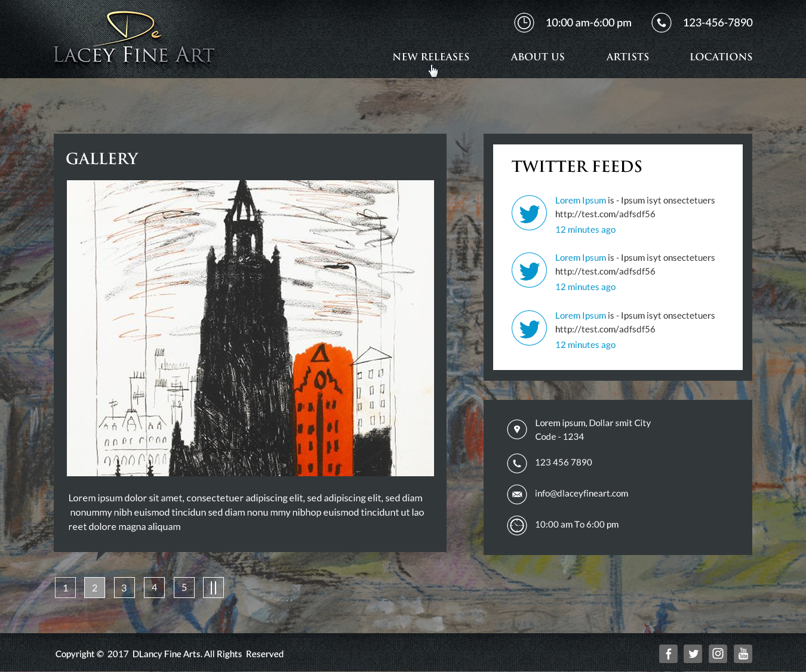Click the gallery tower artwork image
Viewport: 806px width, 672px height.
250,328
